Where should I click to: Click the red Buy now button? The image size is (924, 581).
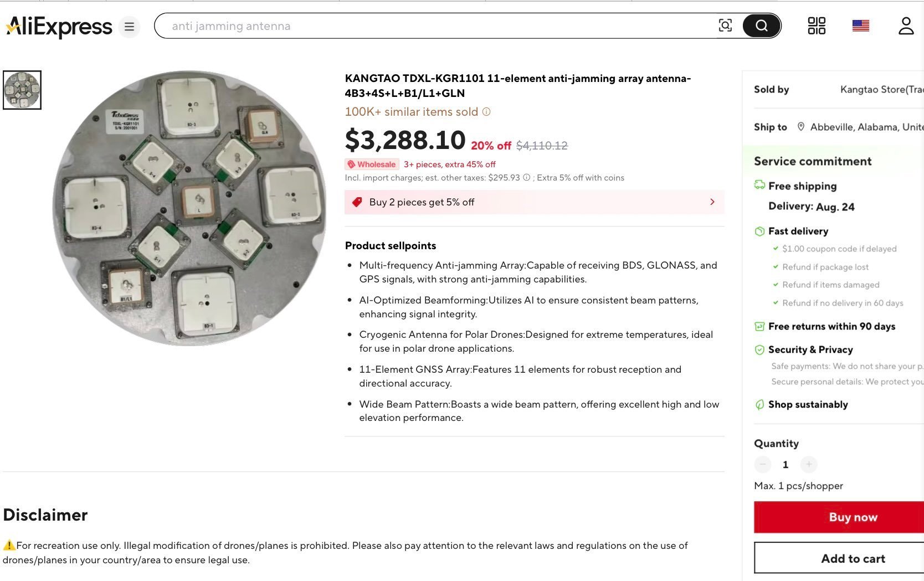click(839, 517)
